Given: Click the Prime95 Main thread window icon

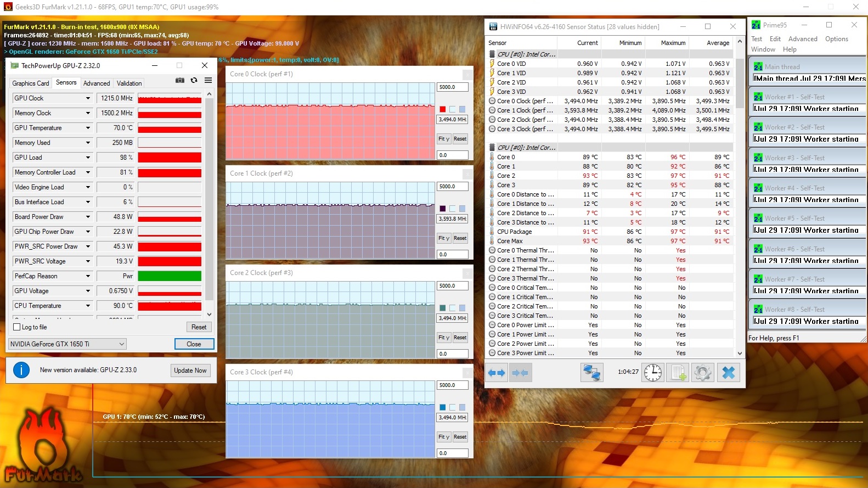Looking at the screenshot, I should pos(758,67).
